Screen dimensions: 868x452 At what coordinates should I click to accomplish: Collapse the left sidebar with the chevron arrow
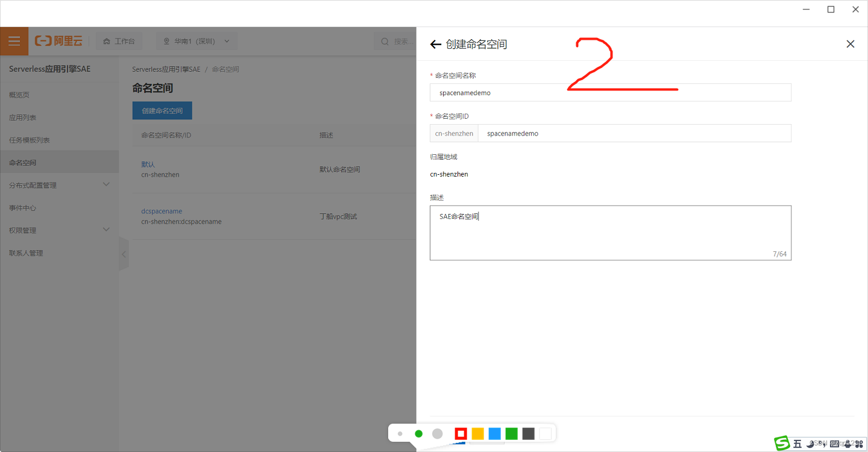(x=124, y=254)
